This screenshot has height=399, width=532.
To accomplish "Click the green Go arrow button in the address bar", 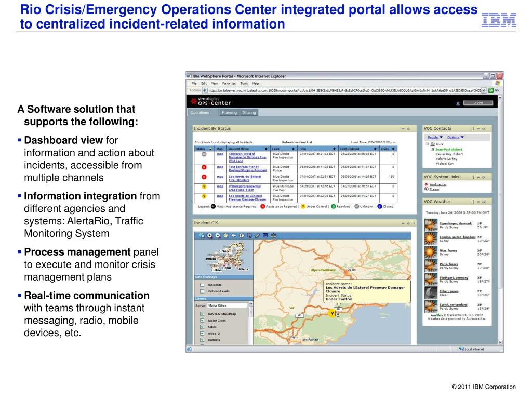I will coord(490,90).
